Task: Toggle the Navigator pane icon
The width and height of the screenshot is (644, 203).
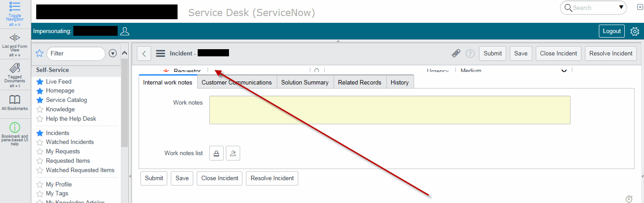Action: (15, 6)
